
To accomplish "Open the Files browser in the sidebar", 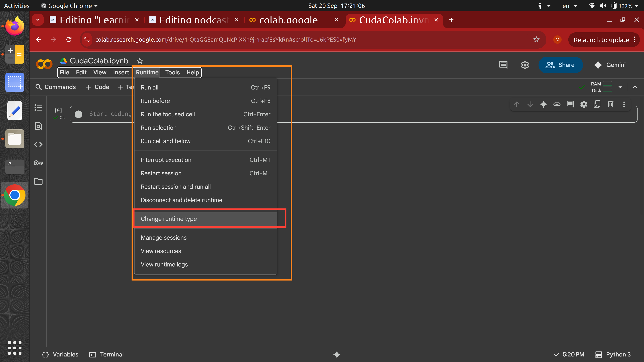I will pyautogui.click(x=38, y=181).
